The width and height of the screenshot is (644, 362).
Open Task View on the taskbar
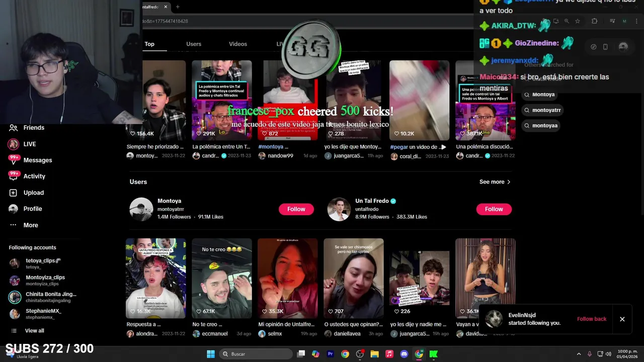point(301,354)
